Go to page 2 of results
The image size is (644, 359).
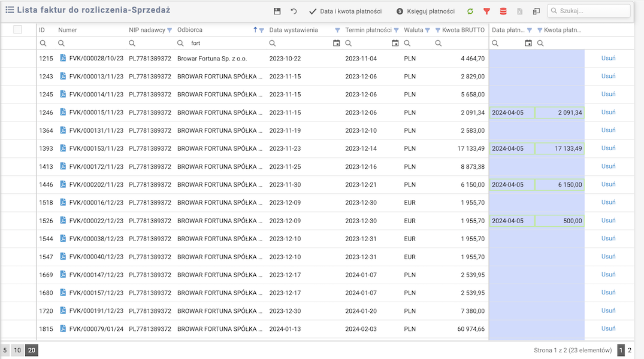click(x=630, y=350)
